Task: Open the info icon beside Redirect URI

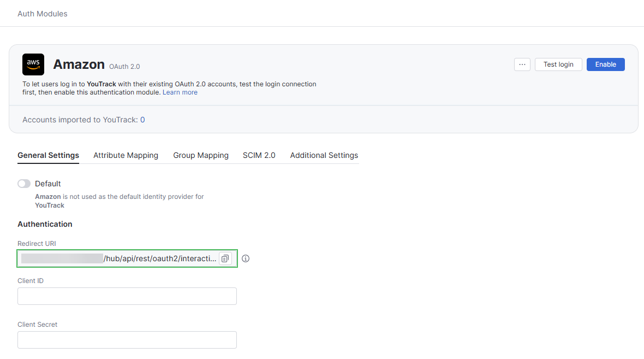Action: [x=246, y=258]
